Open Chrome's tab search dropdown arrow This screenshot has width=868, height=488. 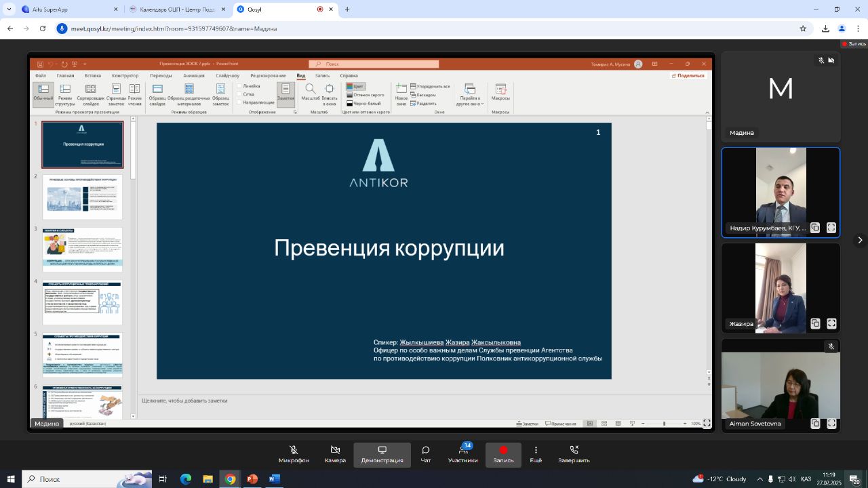click(x=9, y=9)
